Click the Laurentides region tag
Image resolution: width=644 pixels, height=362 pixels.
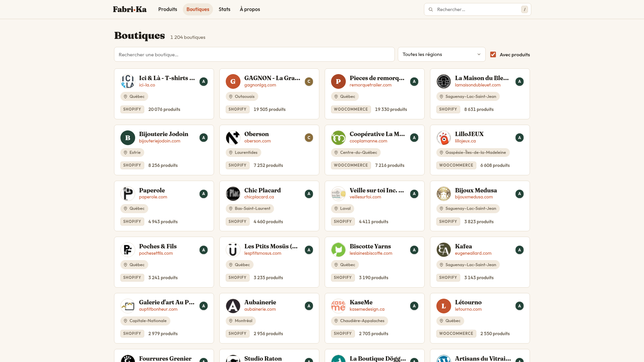[x=243, y=153]
